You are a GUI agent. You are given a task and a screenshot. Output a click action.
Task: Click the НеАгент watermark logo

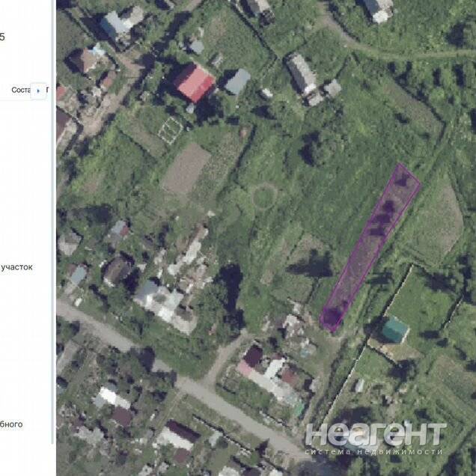pos(376,433)
